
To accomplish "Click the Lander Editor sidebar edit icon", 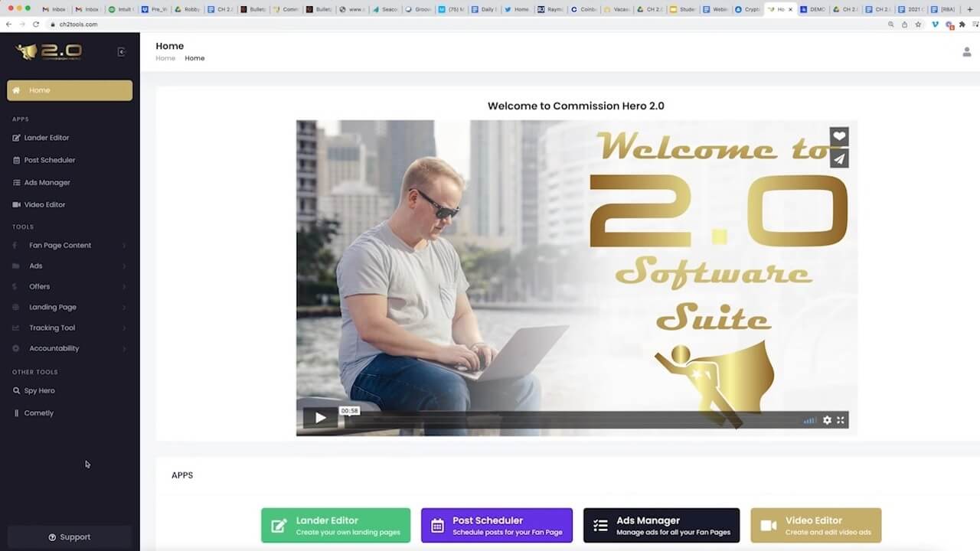I will click(17, 138).
